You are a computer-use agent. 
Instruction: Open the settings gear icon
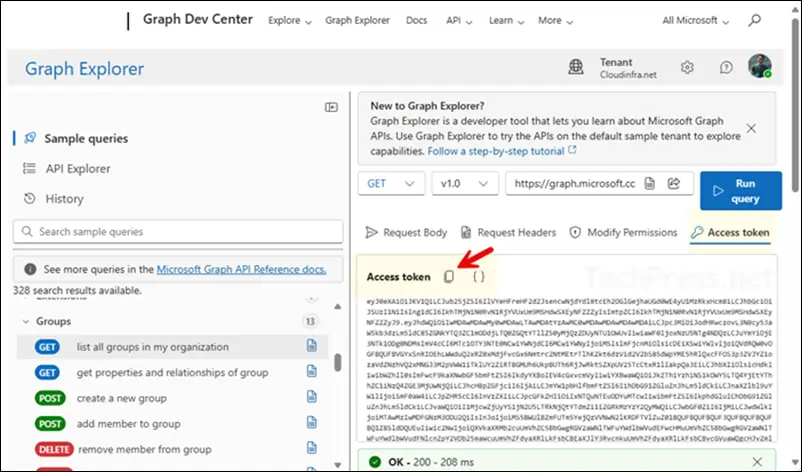click(x=687, y=68)
